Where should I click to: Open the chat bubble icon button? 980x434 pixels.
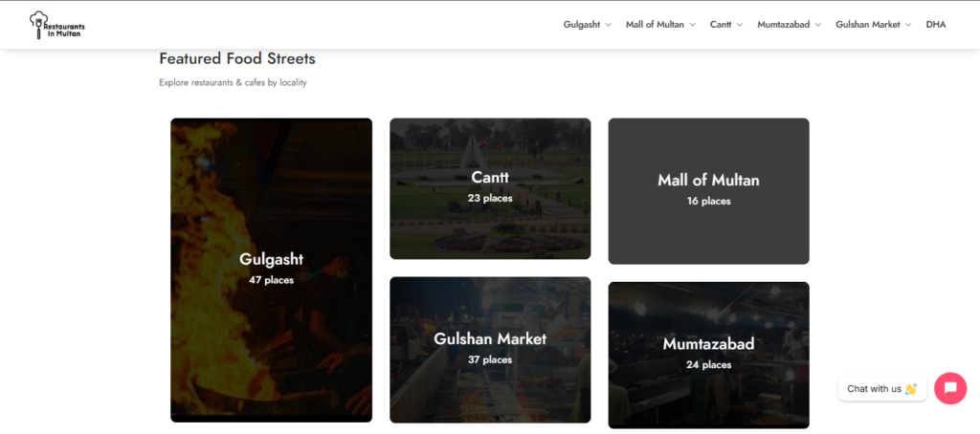coord(949,388)
